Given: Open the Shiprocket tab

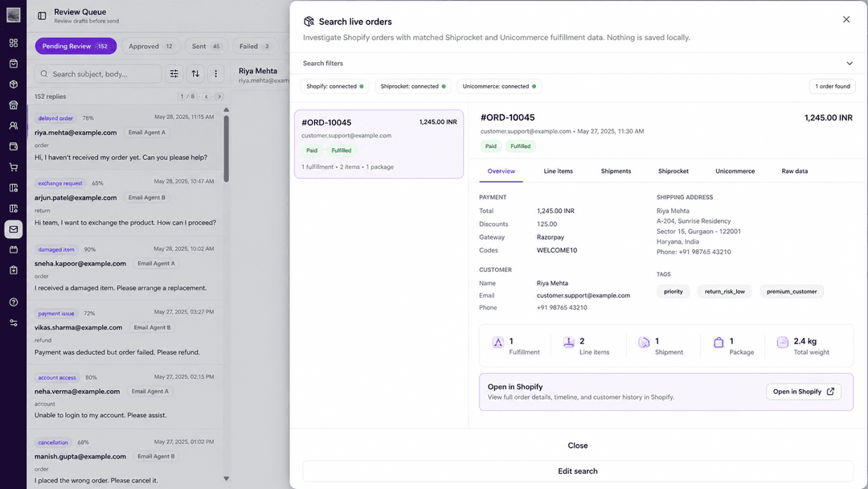Looking at the screenshot, I should (x=674, y=171).
